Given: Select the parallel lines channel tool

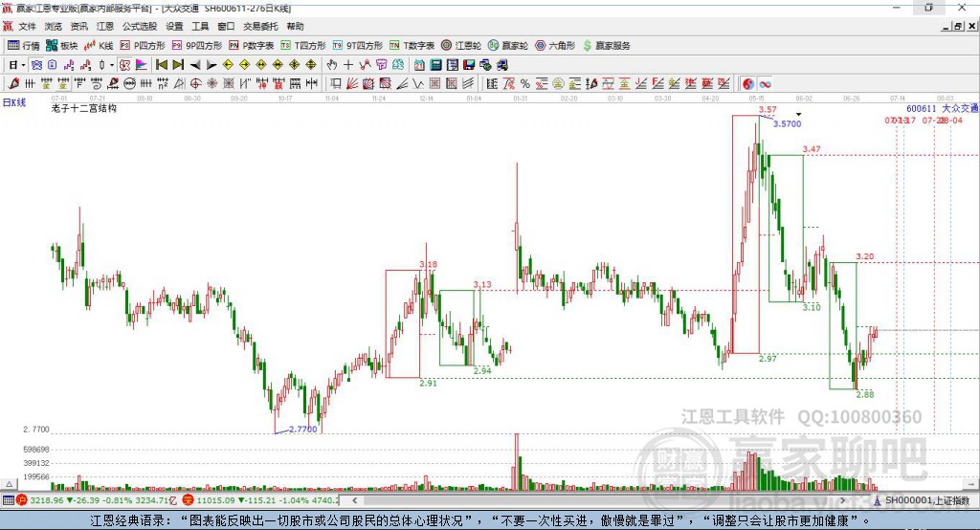Looking at the screenshot, I should (468, 84).
